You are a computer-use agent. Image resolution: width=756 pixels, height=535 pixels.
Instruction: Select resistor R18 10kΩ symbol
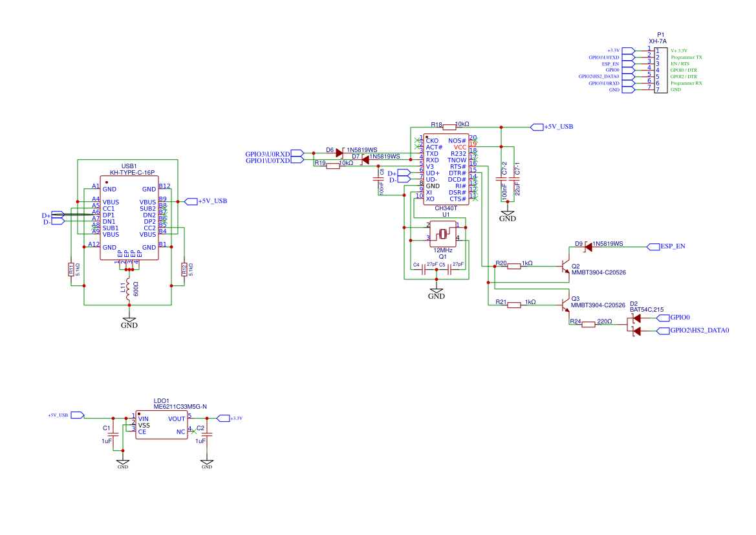pos(449,127)
